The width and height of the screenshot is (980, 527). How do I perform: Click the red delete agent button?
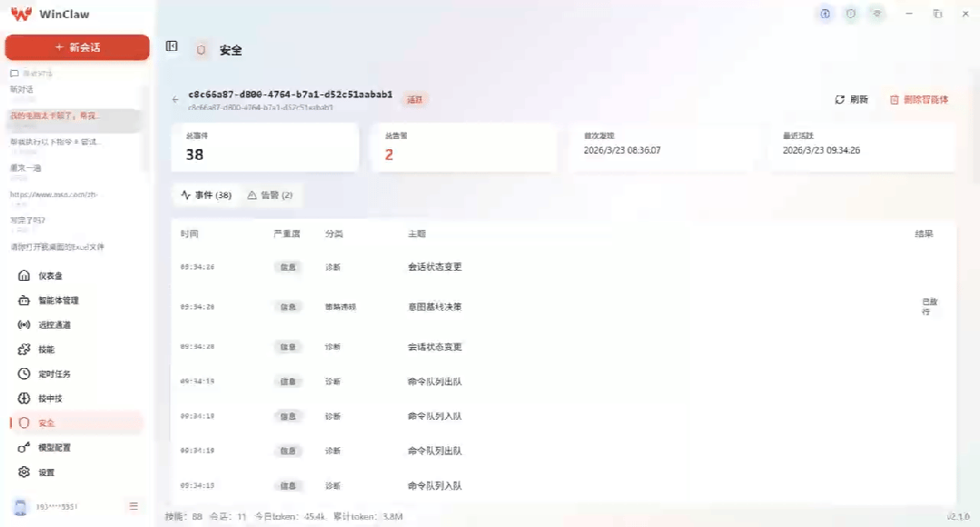click(x=919, y=99)
